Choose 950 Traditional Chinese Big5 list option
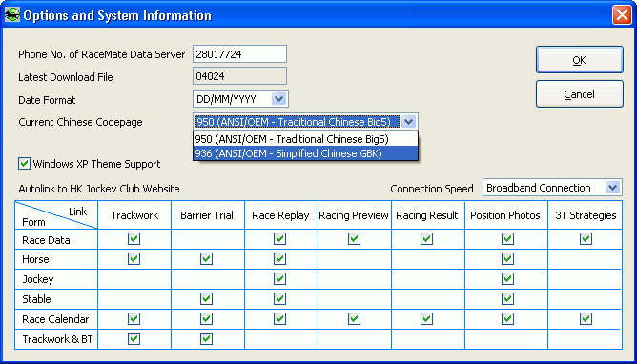Viewport: 637px width, 364px height. 305,139
